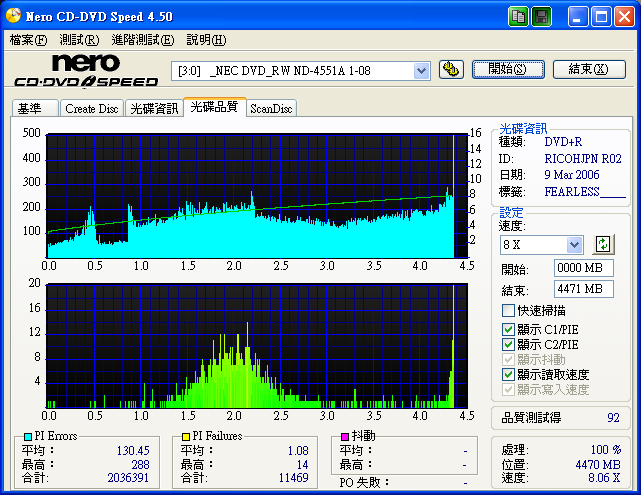Click the PO 失敗 label
The width and height of the screenshot is (641, 495).
[363, 483]
